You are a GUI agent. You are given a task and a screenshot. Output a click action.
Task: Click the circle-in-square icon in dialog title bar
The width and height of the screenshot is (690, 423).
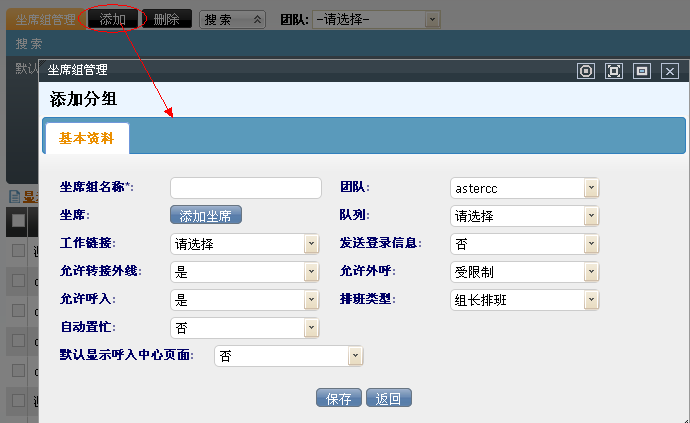(x=586, y=71)
